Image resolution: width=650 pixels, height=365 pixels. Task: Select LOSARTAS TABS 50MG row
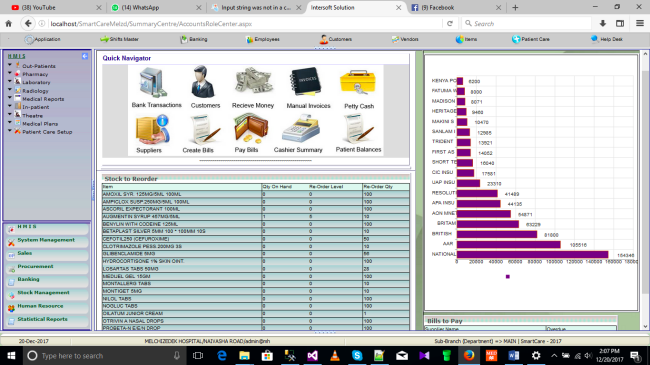coord(255,269)
